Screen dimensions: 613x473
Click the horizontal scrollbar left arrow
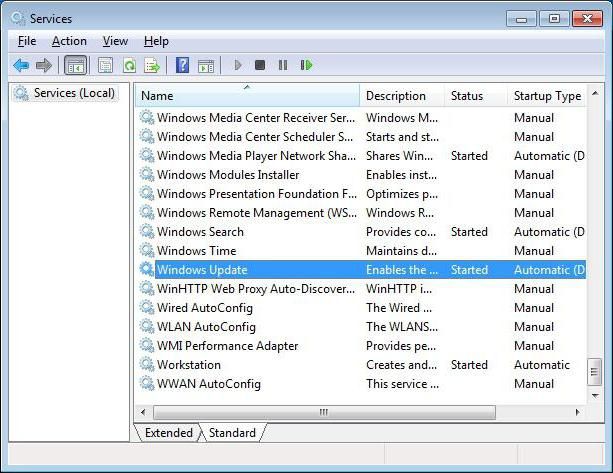coord(143,412)
